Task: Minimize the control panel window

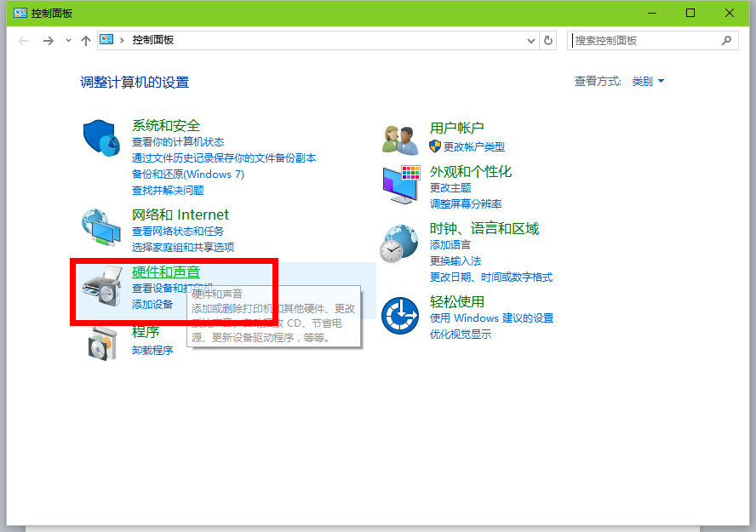Action: [x=652, y=13]
